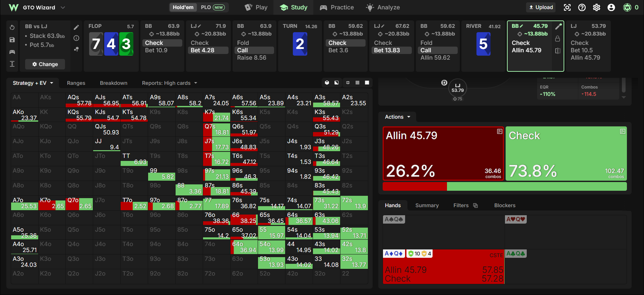Toggle the half-filled contrast square view button
644x295 pixels.
point(336,83)
